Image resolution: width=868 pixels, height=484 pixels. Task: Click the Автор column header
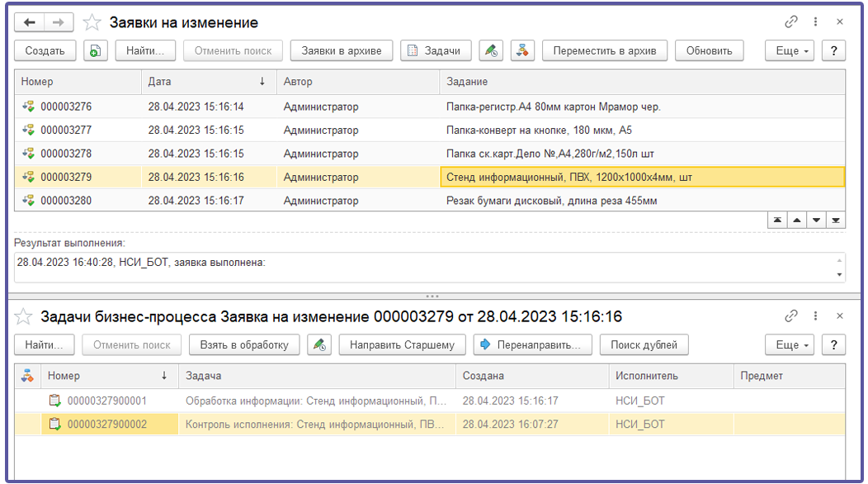coord(357,82)
